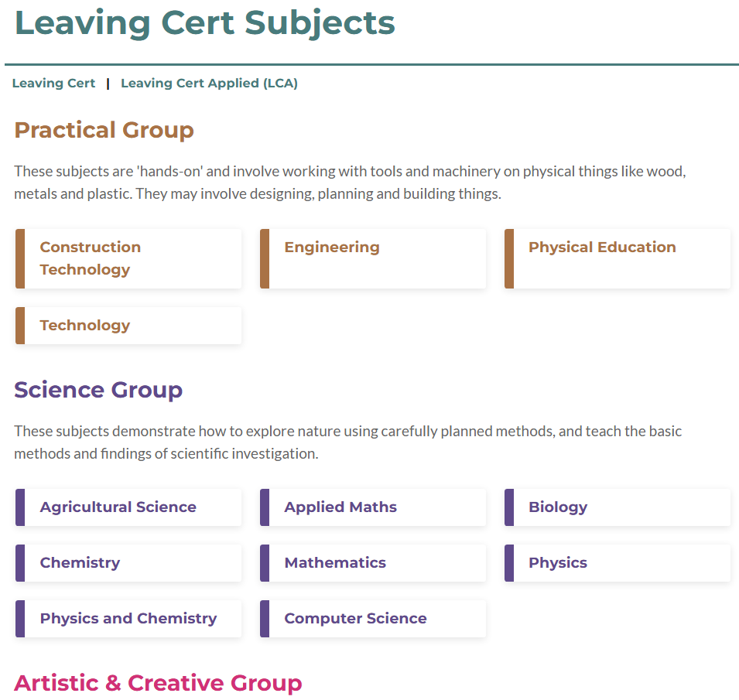Open the Physics and Chemistry subject
The height and width of the screenshot is (700, 739).
(128, 619)
